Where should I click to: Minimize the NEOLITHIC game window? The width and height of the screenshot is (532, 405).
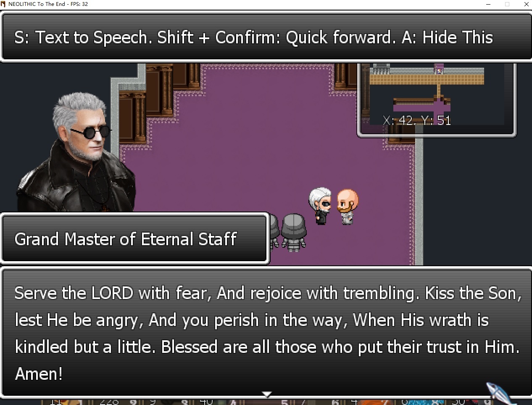pos(488,4)
